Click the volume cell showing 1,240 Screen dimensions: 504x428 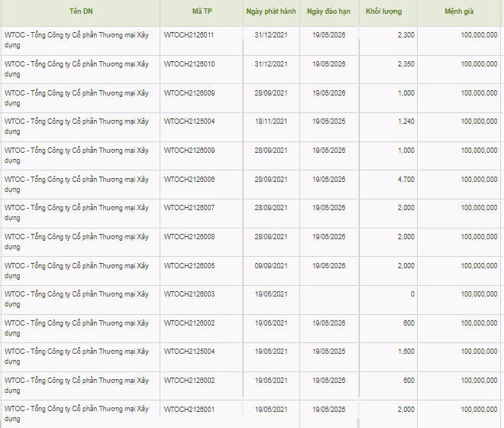point(406,122)
